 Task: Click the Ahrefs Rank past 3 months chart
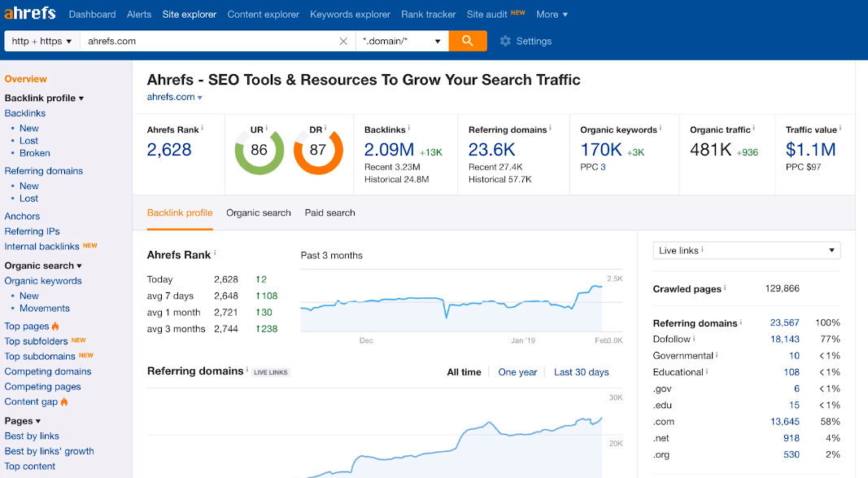[x=462, y=302]
